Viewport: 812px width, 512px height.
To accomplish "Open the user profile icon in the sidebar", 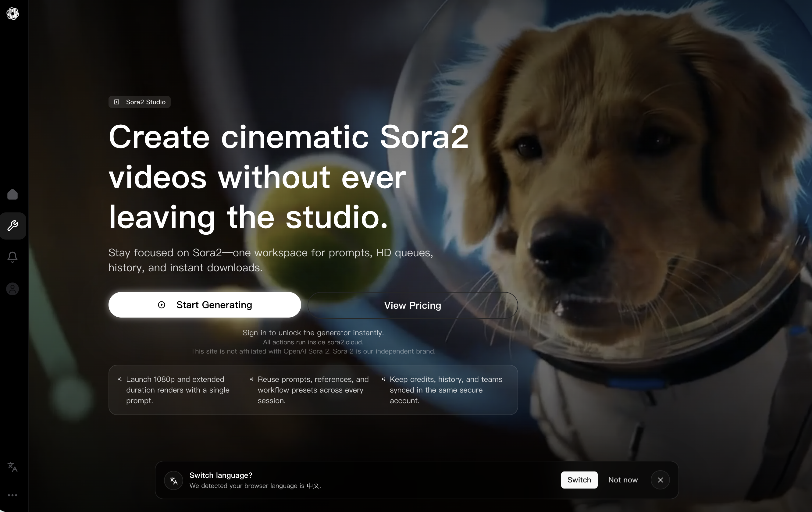I will coord(12,289).
